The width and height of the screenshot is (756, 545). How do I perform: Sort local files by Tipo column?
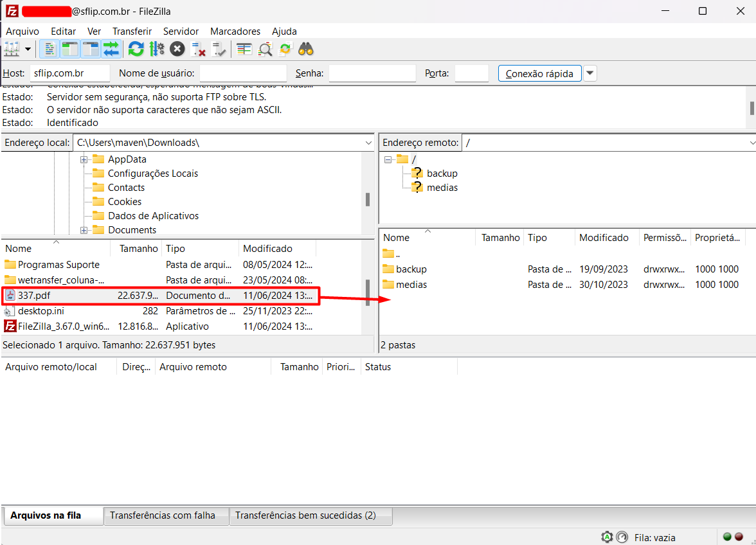tap(200, 249)
